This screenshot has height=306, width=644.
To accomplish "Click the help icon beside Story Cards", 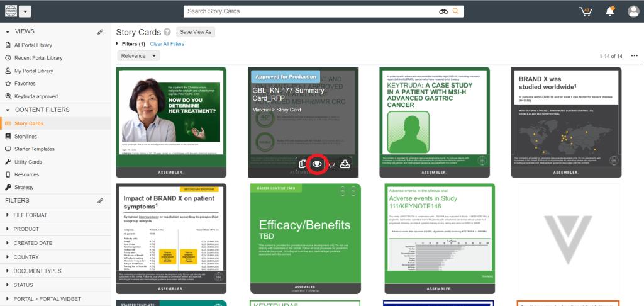I will coord(167,32).
